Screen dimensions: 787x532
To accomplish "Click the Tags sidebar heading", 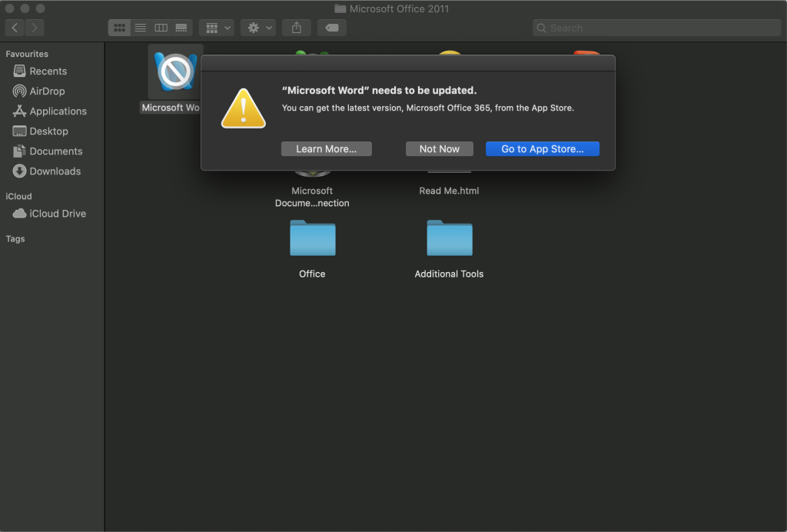I will (x=15, y=239).
